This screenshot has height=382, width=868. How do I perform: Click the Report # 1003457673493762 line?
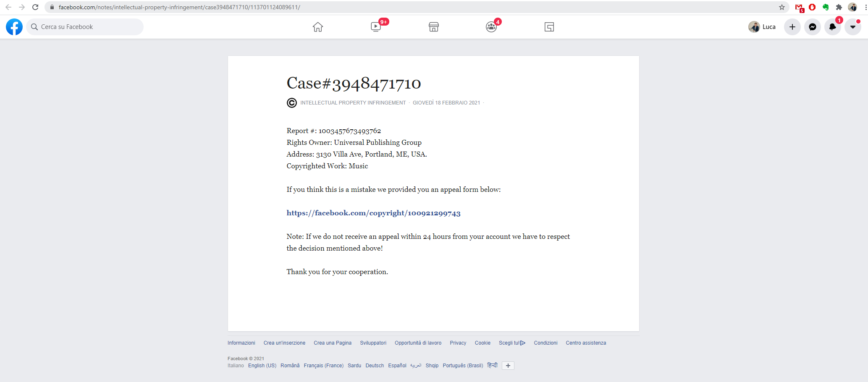334,131
